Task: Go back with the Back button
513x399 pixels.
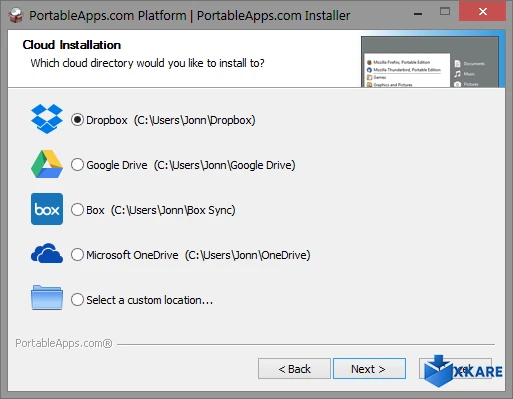Action: click(294, 369)
